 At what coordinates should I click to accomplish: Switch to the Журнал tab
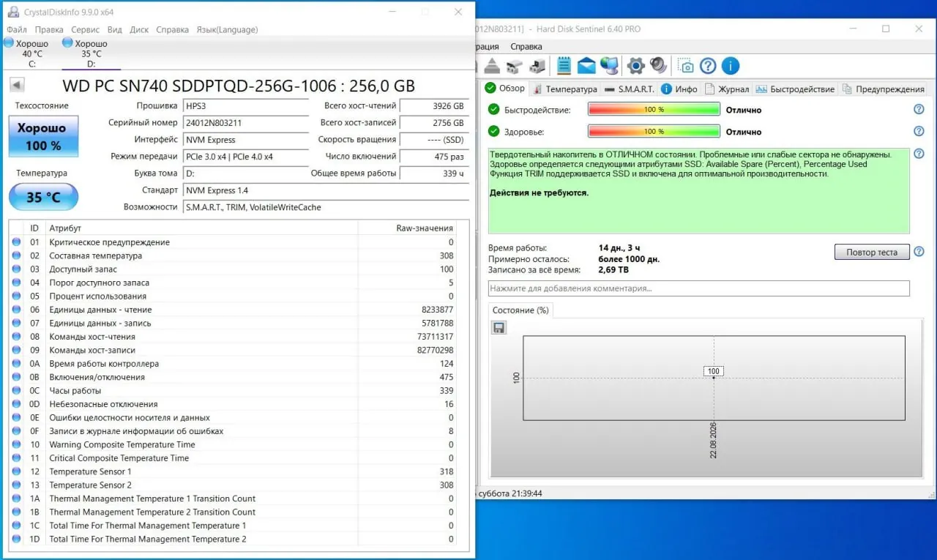point(727,89)
